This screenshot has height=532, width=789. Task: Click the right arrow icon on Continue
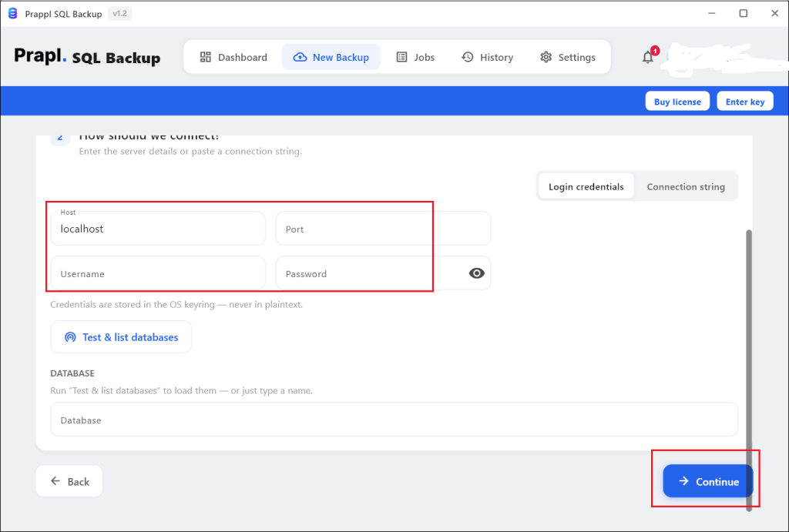click(683, 481)
